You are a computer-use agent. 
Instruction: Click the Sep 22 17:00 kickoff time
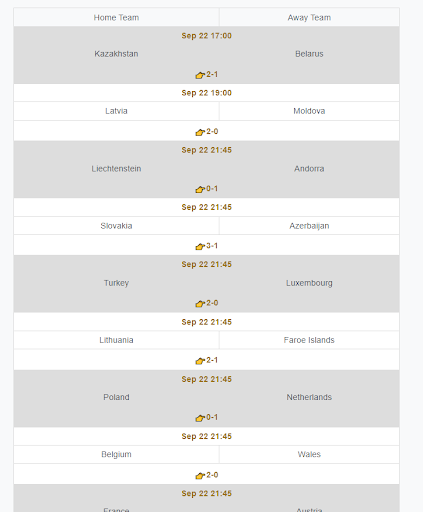(x=207, y=36)
